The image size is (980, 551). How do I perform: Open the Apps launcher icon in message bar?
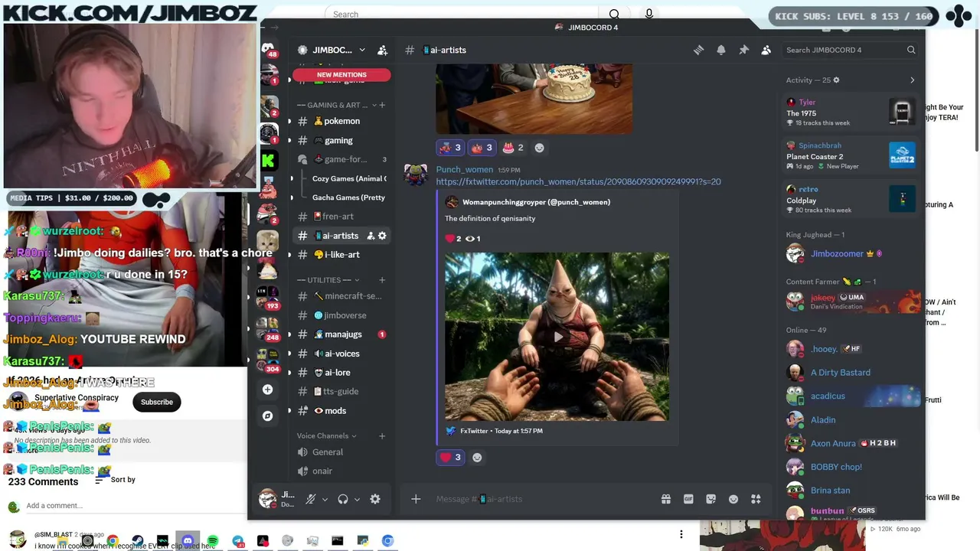point(756,499)
